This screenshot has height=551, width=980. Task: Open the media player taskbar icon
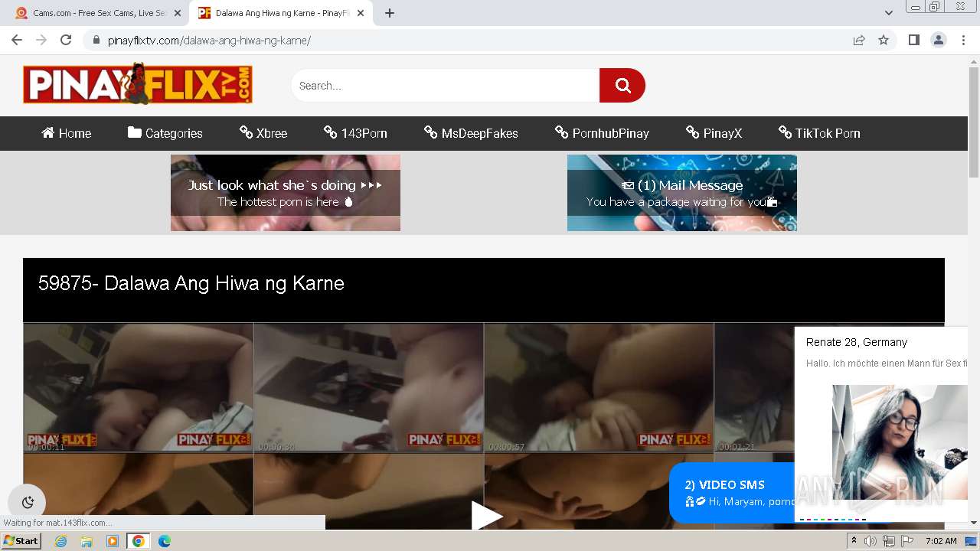click(113, 541)
